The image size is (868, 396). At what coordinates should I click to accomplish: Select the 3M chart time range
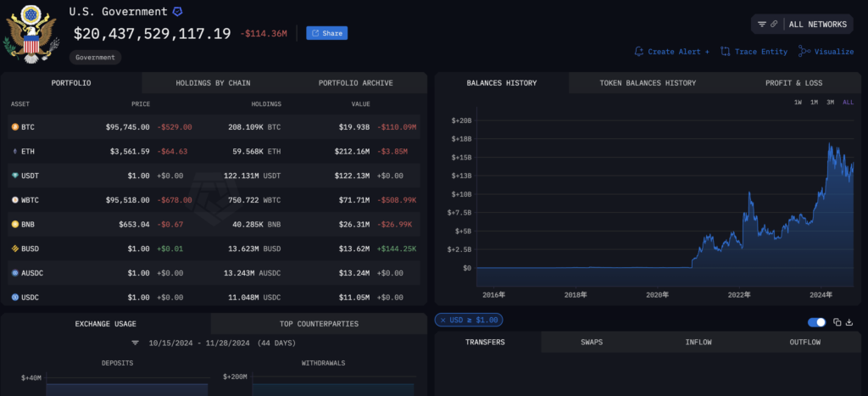(x=831, y=102)
